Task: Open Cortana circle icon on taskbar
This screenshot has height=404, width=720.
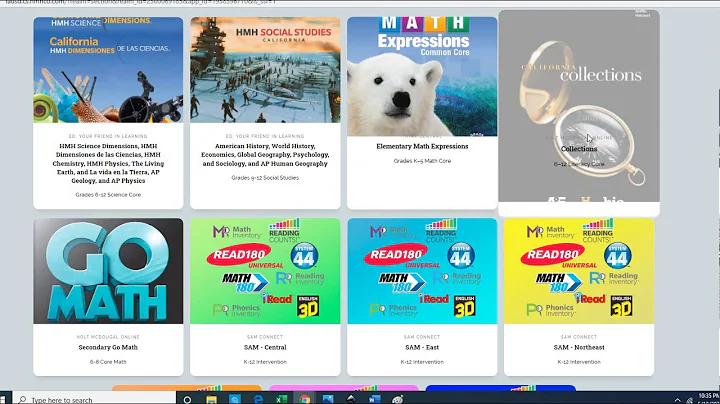Action: coord(187,399)
